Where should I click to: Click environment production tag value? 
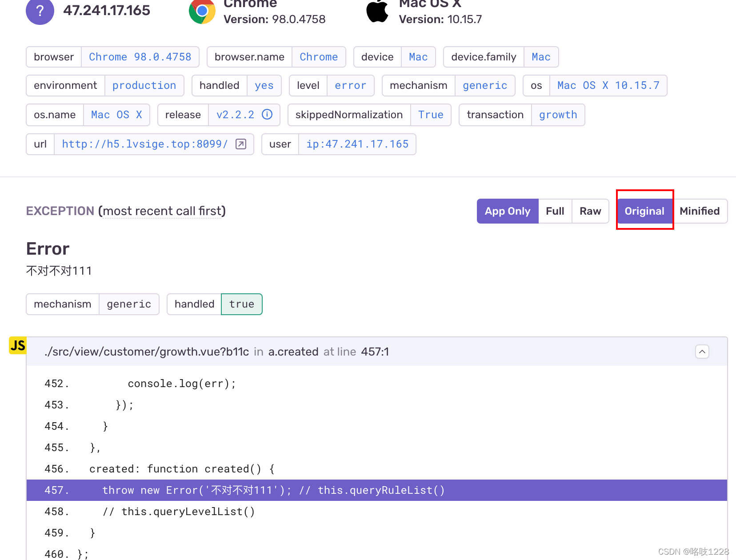tap(144, 85)
